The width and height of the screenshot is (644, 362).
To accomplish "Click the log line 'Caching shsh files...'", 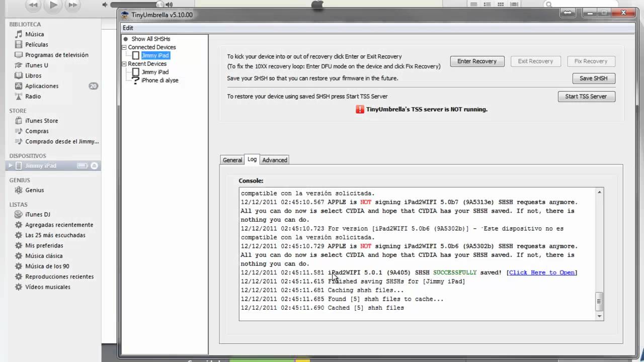I will coord(322,290).
